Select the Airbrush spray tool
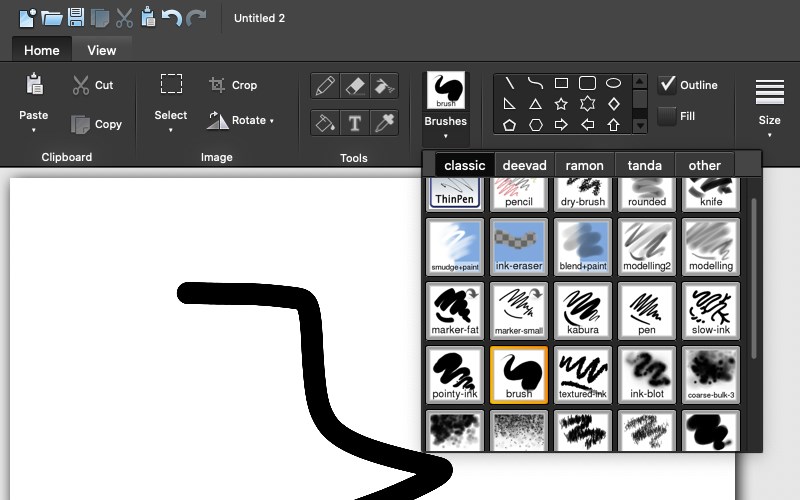 point(384,86)
